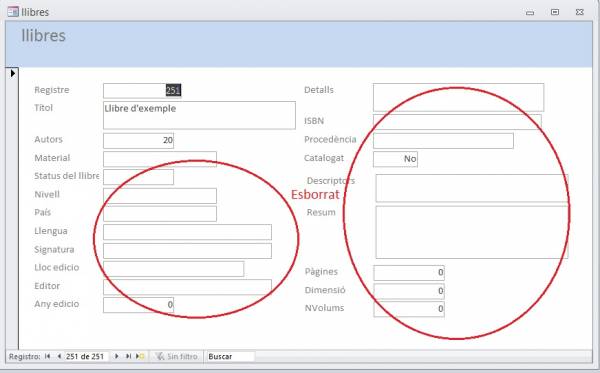Click the Detalls label
Viewport: 600px width, 373px height.
[319, 90]
